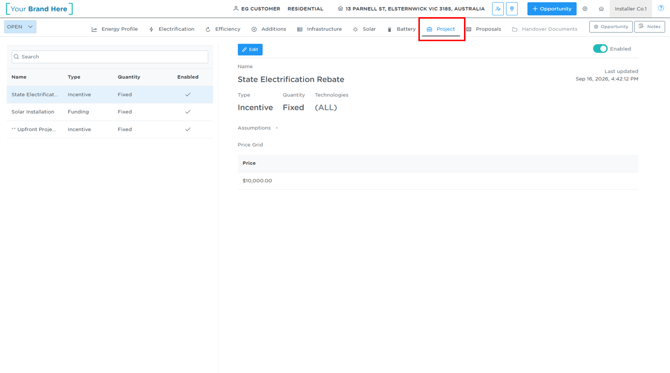Go to the Proposals tab

coord(484,29)
